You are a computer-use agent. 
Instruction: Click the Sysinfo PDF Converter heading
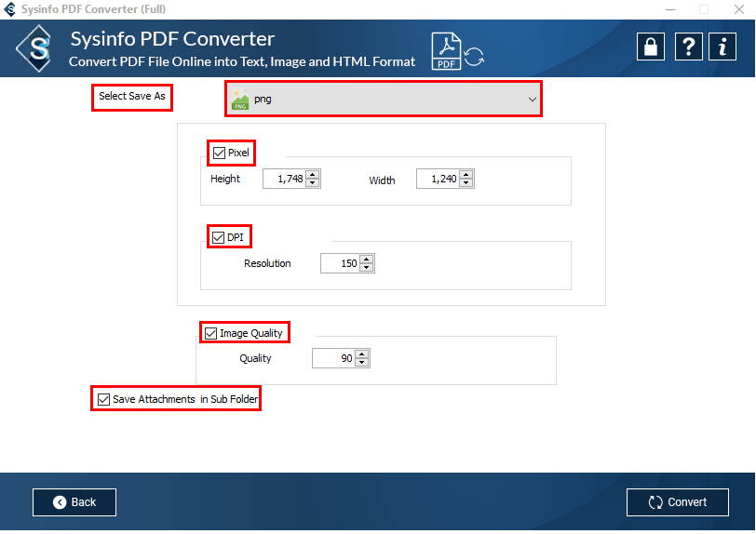pos(172,39)
